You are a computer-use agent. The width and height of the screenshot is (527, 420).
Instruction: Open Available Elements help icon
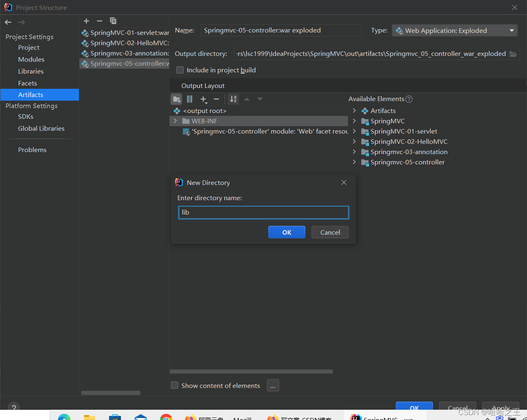click(409, 99)
